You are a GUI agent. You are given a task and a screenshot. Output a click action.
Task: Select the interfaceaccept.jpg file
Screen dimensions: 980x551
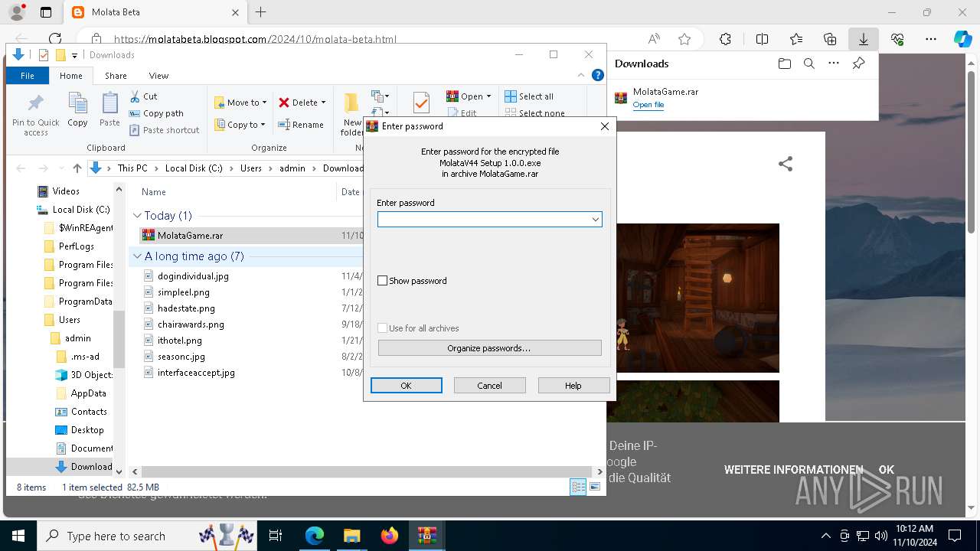196,373
